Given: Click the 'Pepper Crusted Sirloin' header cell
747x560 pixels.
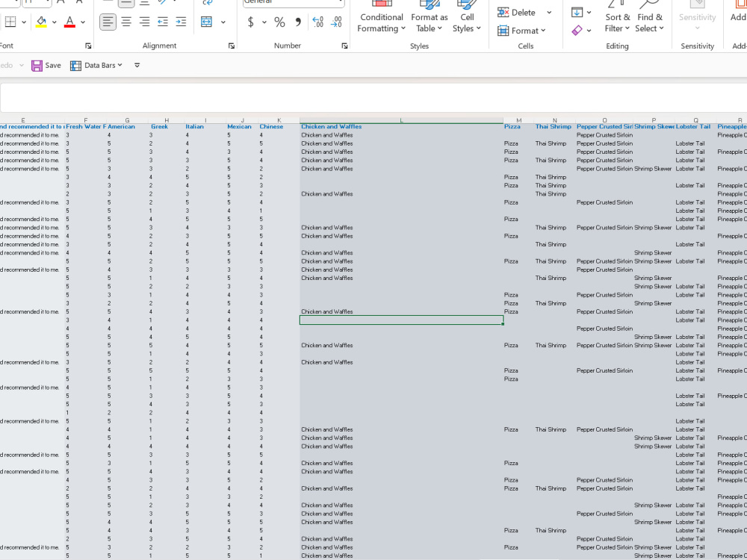Looking at the screenshot, I should point(604,127).
